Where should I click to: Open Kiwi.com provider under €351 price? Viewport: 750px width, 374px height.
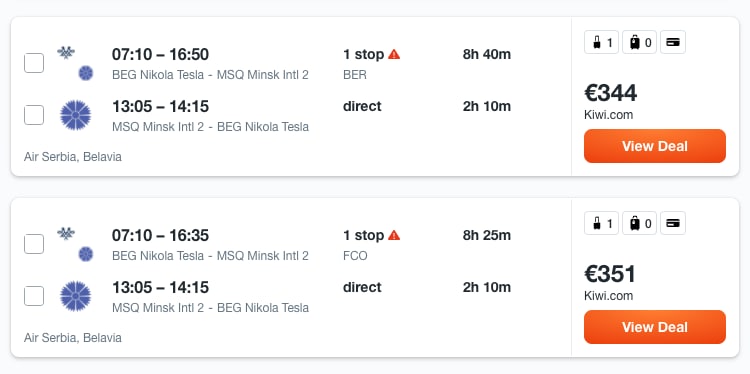(x=608, y=296)
